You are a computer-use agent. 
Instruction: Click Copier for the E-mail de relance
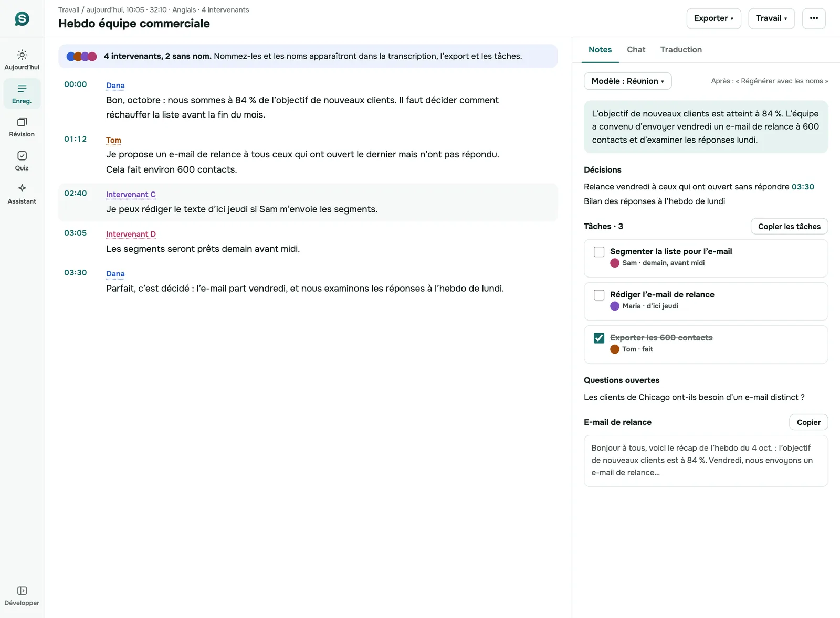point(808,422)
